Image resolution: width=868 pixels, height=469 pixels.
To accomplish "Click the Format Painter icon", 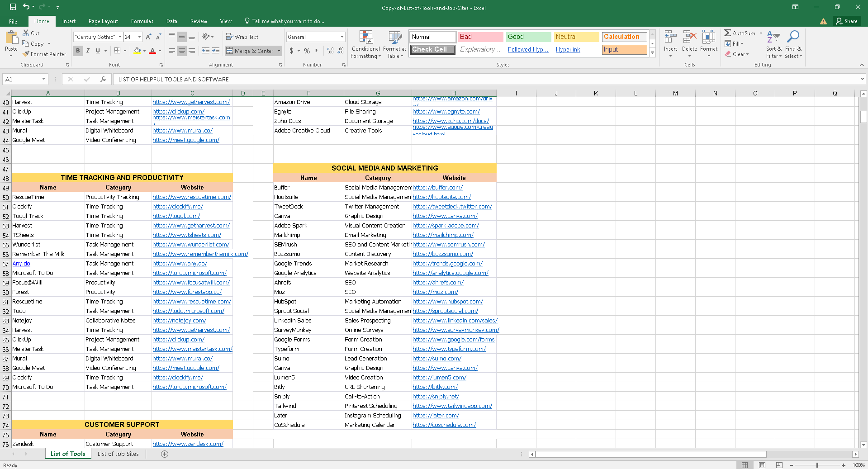I will coord(27,54).
